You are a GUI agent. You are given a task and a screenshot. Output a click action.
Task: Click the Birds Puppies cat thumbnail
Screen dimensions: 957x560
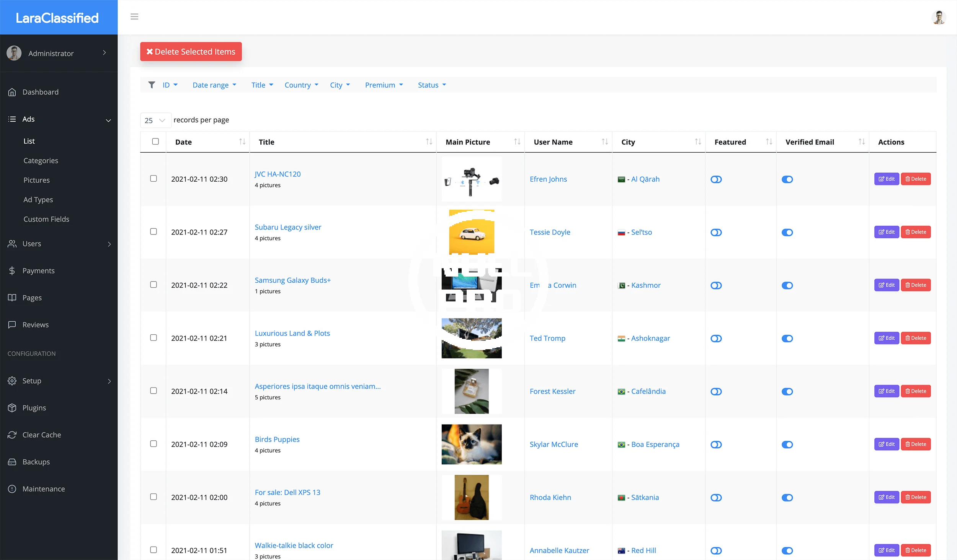click(471, 444)
